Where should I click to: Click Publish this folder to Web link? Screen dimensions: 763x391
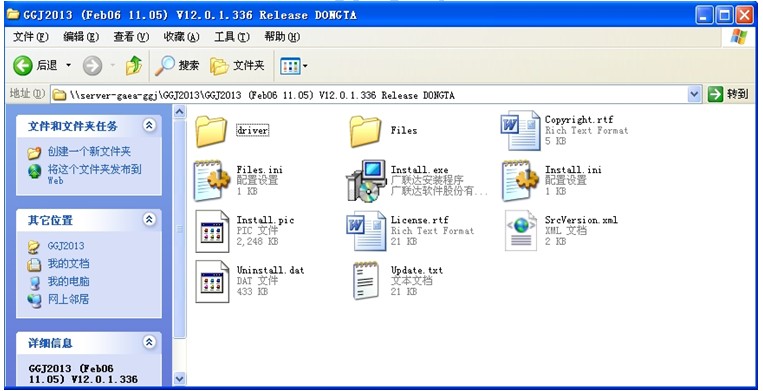[x=94, y=175]
